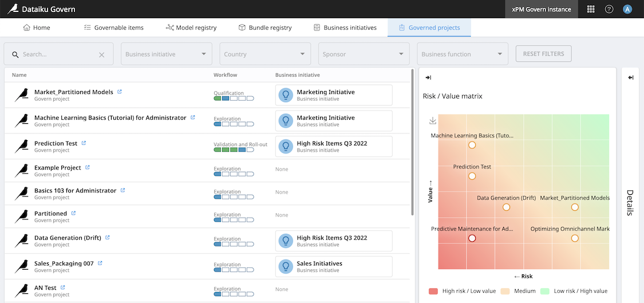Click the Name column header

[x=19, y=75]
